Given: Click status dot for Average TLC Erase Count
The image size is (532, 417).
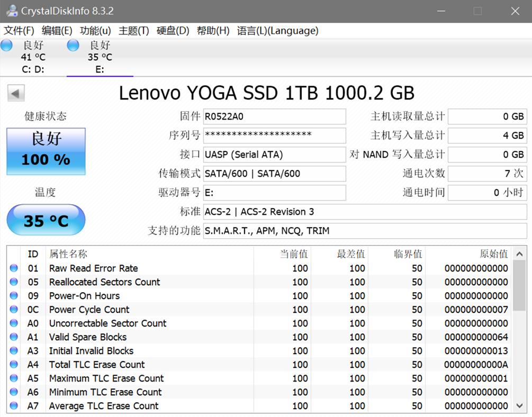Looking at the screenshot, I should pyautogui.click(x=14, y=405).
